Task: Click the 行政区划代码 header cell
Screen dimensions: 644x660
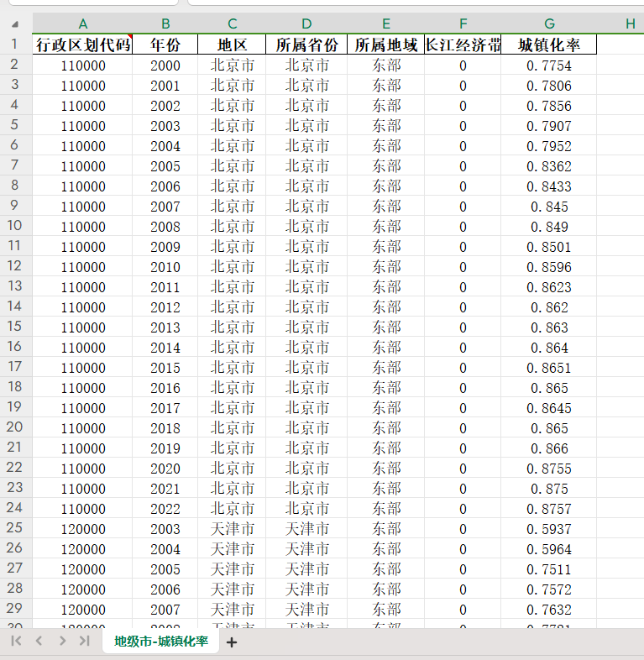Action: click(82, 45)
